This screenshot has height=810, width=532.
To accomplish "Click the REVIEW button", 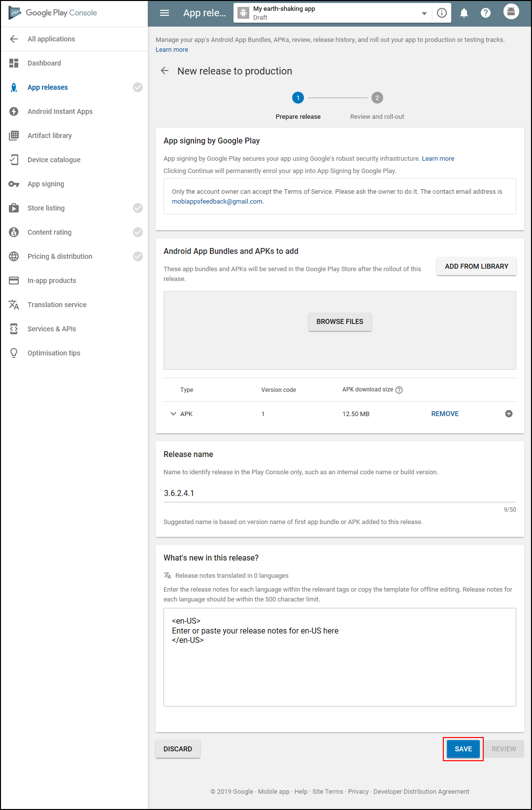I will pos(503,749).
